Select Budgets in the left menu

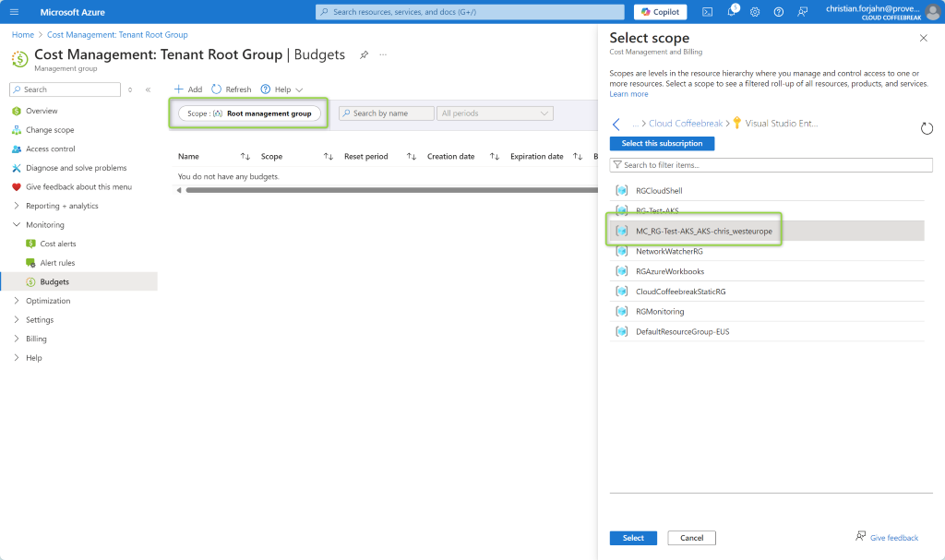[79, 281]
